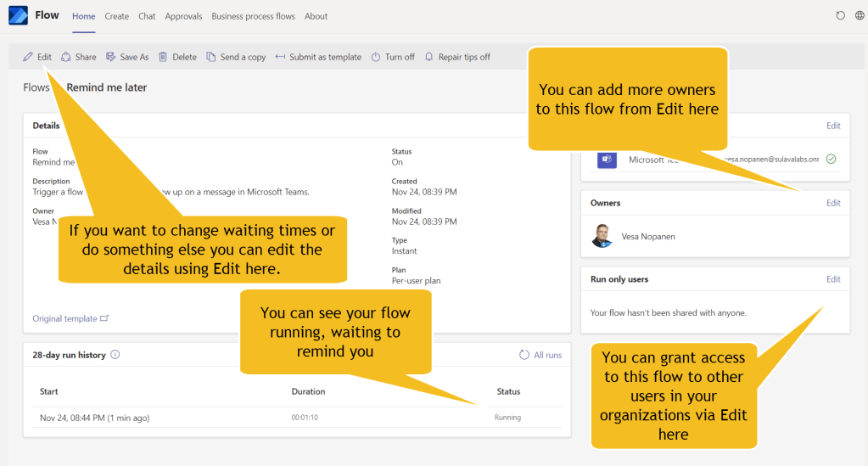Viewport: 868px width, 466px height.
Task: Open Business process flows tab
Action: pyautogui.click(x=253, y=16)
